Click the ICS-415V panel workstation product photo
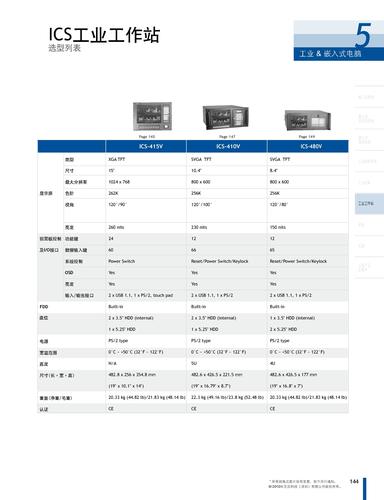384x500 pixels. [152, 116]
